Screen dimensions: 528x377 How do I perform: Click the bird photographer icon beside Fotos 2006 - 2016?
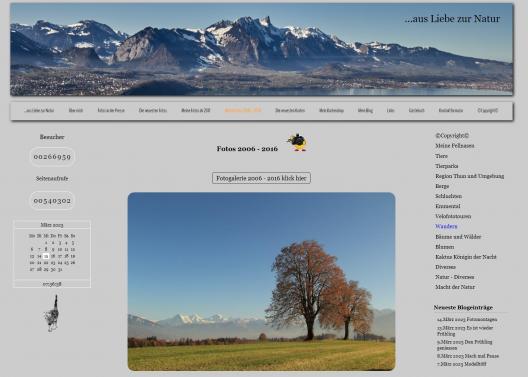[x=297, y=142]
